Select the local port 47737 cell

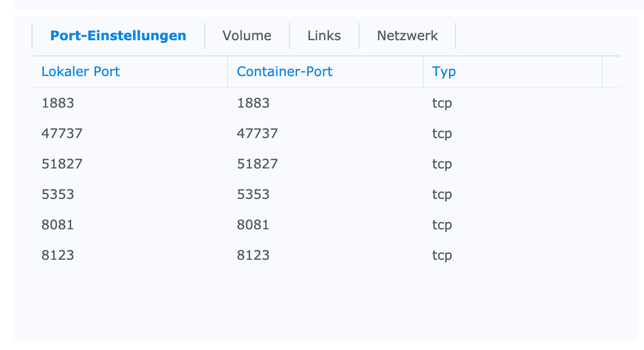tap(62, 134)
